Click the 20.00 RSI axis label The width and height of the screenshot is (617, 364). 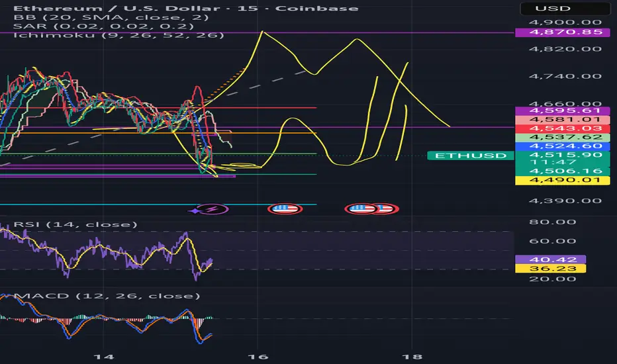coord(553,279)
